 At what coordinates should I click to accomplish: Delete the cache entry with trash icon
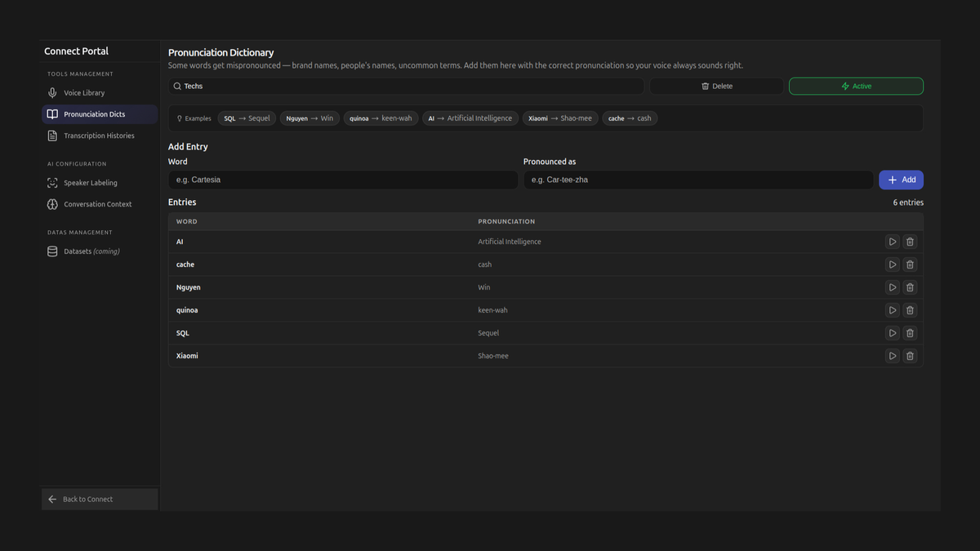tap(910, 264)
